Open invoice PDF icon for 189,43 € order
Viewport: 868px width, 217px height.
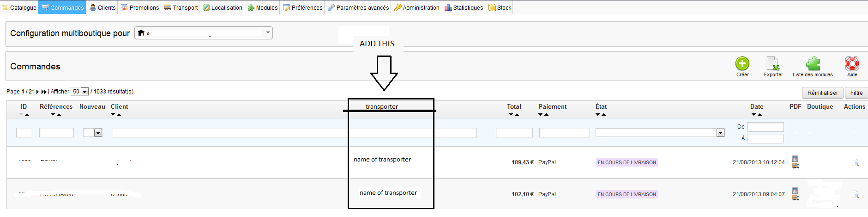coord(795,159)
